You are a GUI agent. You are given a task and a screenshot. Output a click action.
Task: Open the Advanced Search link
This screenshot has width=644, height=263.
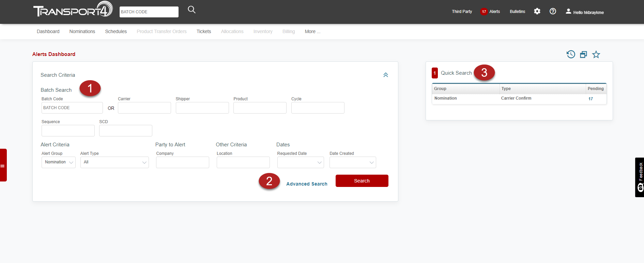click(x=307, y=184)
